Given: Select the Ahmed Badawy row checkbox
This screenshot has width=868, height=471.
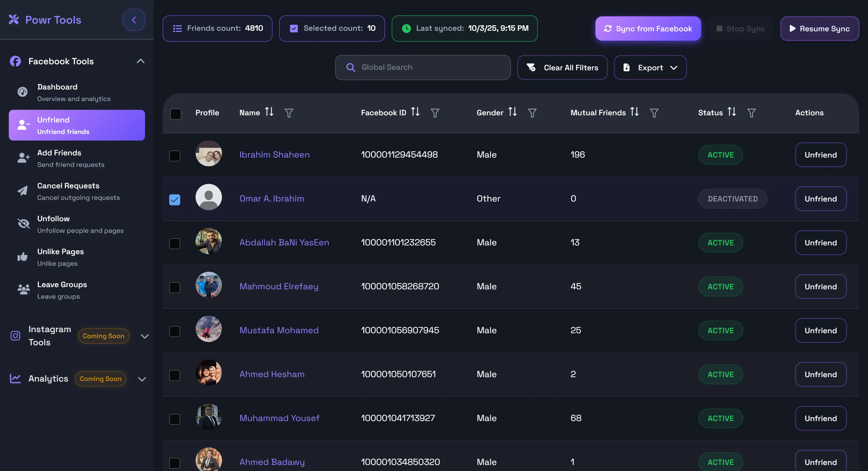Looking at the screenshot, I should pyautogui.click(x=174, y=463).
